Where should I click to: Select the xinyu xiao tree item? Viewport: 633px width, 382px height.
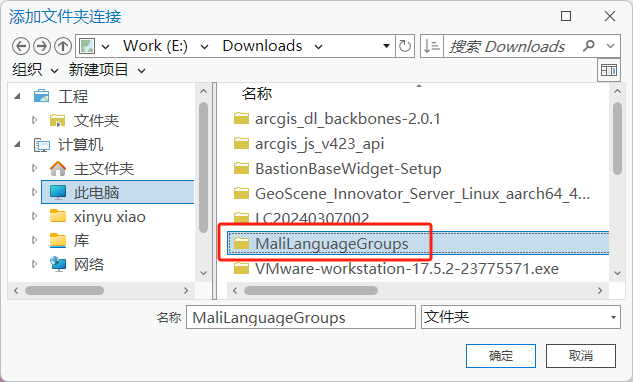(x=109, y=217)
